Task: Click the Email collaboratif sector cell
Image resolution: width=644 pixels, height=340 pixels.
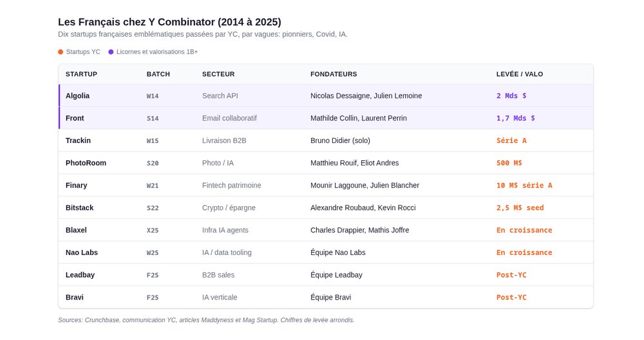Action: pyautogui.click(x=229, y=118)
